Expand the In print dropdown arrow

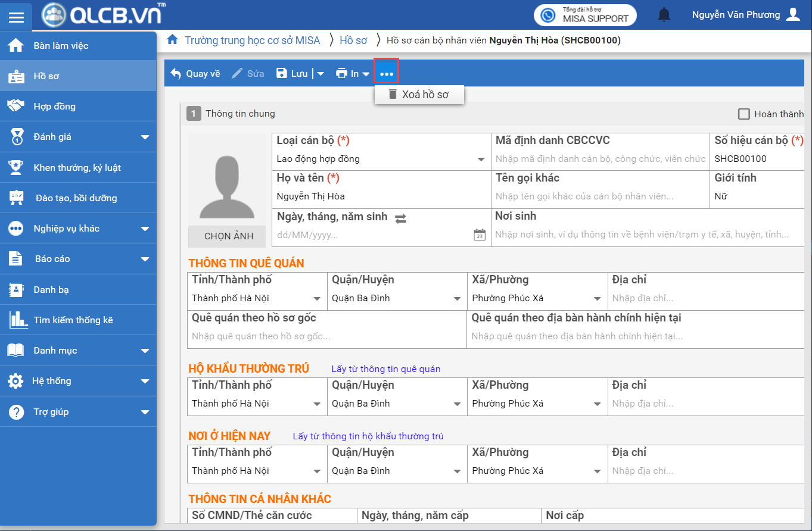tap(366, 74)
